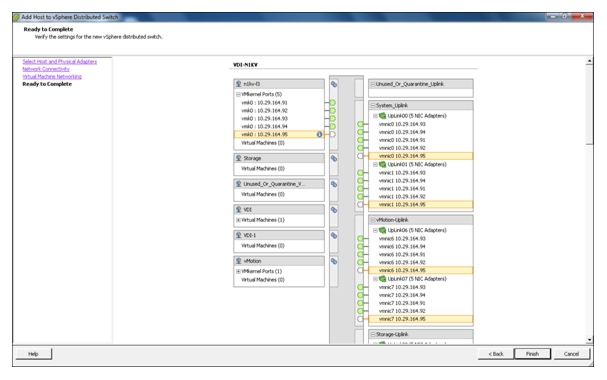Click the empty port circle for vmnic0 10.29.164.95
This screenshot has height=380, width=607.
tap(360, 156)
